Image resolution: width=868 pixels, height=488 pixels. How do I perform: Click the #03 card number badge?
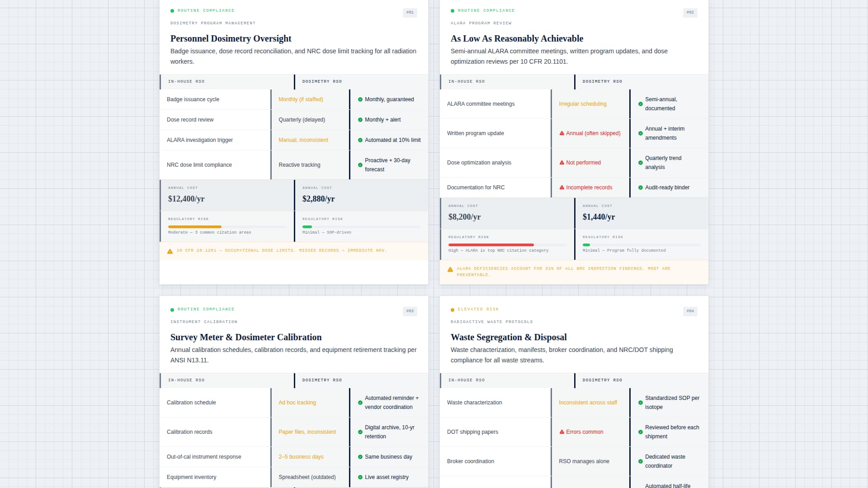coord(410,311)
